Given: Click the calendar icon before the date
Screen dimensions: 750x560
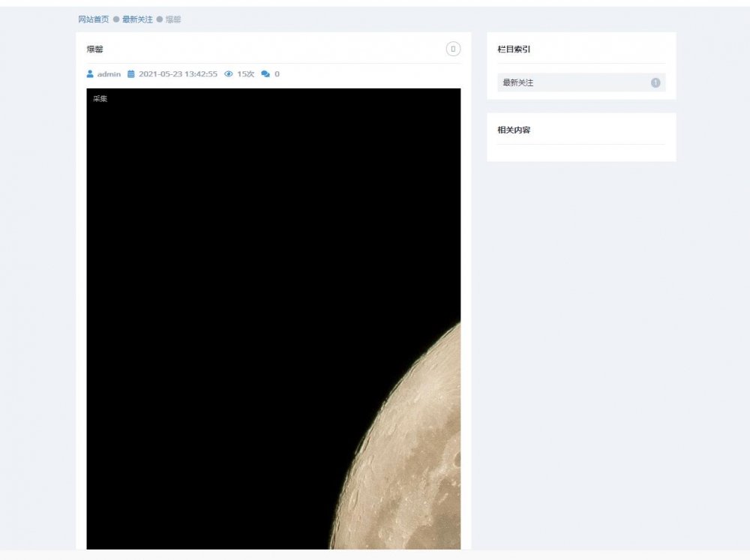Looking at the screenshot, I should (131, 73).
